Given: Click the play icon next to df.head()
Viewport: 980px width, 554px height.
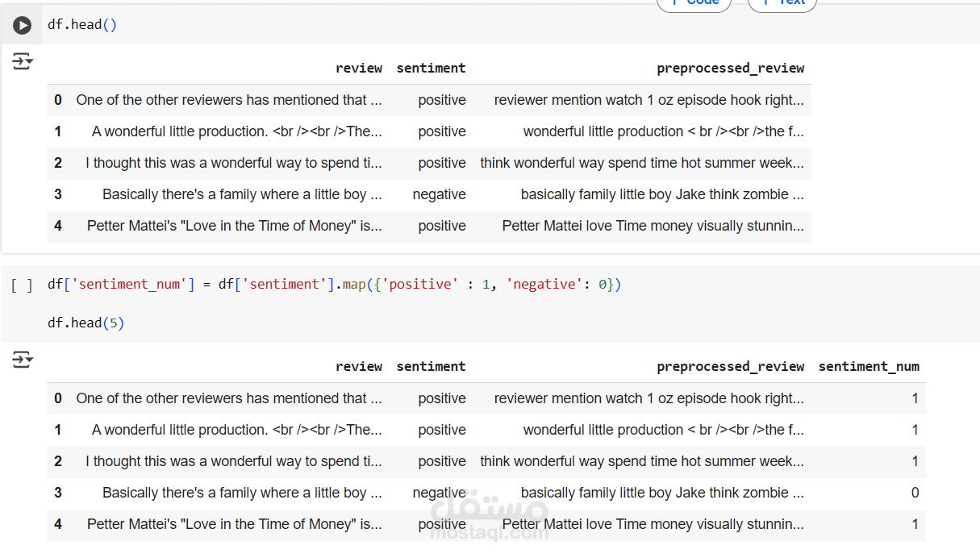Looking at the screenshot, I should [22, 24].
